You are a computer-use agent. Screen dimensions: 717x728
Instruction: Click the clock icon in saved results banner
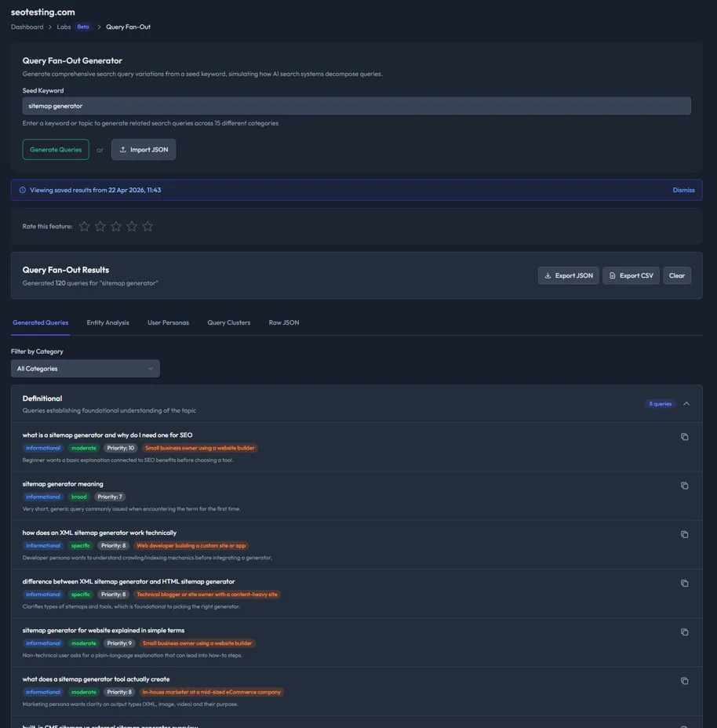coord(22,190)
